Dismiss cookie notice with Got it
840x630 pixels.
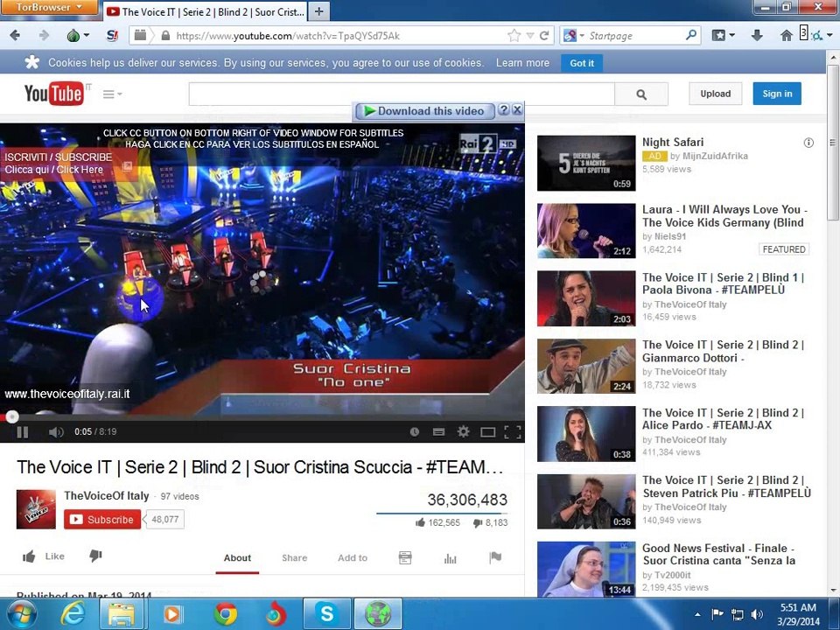pos(582,63)
